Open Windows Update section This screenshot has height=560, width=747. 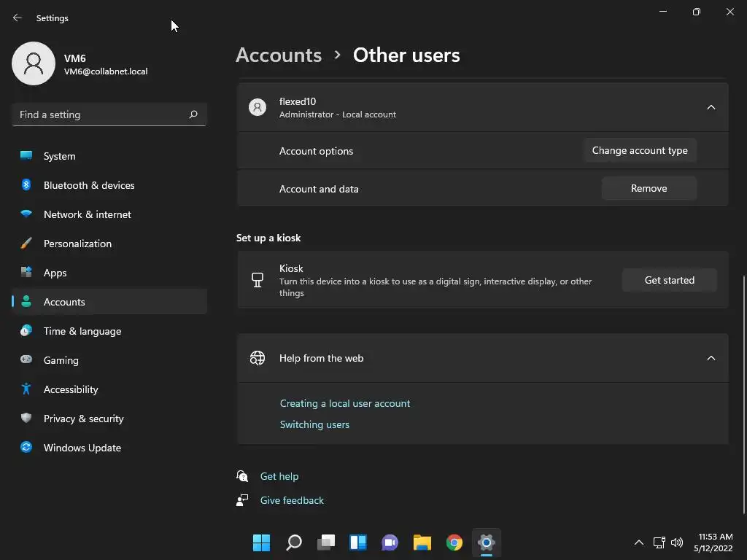click(x=109, y=448)
